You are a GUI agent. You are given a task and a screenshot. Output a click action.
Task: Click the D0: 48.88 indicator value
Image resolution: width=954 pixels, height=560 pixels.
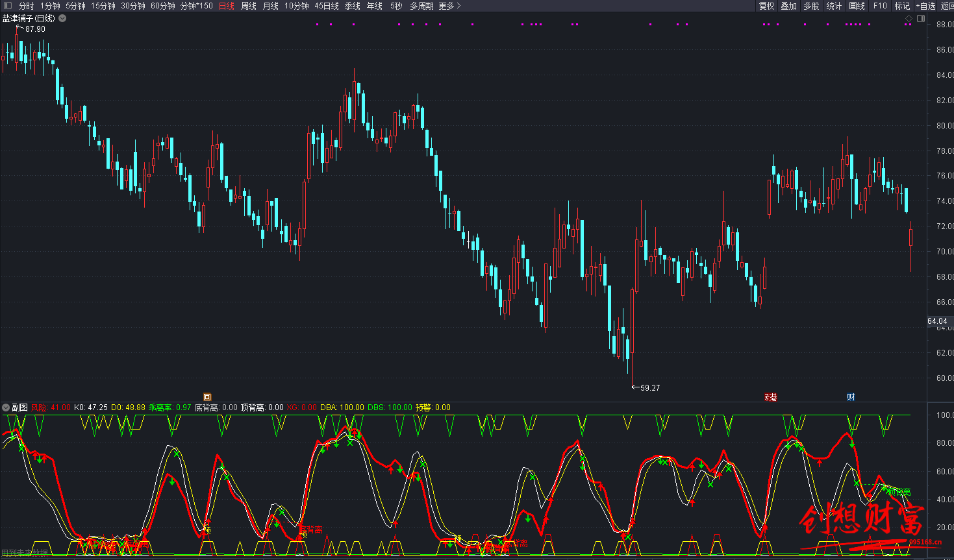pos(128,408)
